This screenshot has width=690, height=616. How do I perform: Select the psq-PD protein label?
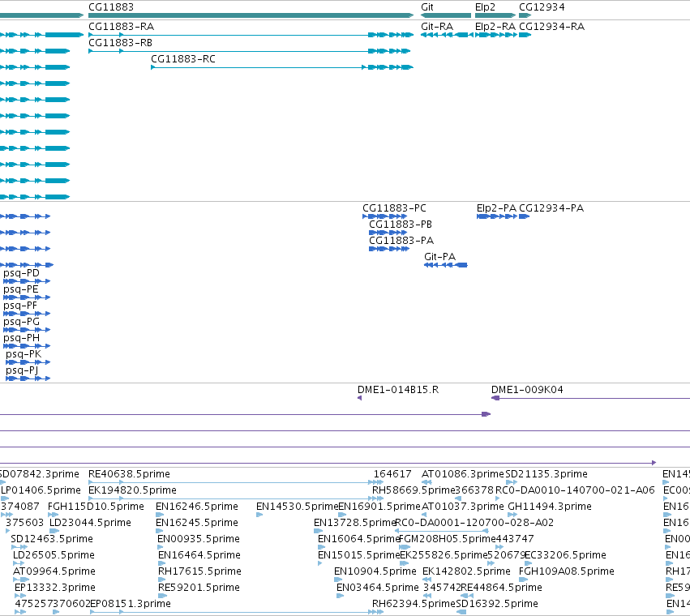[21, 273]
